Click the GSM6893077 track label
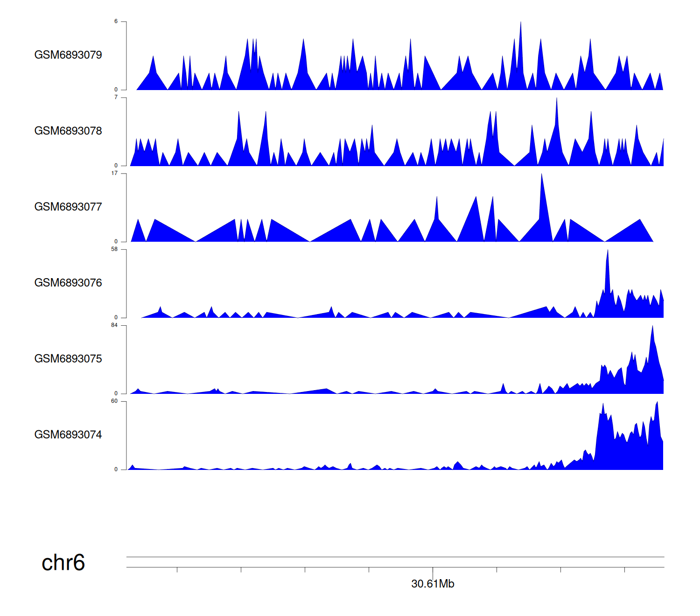The height and width of the screenshot is (616, 700). tap(68, 207)
